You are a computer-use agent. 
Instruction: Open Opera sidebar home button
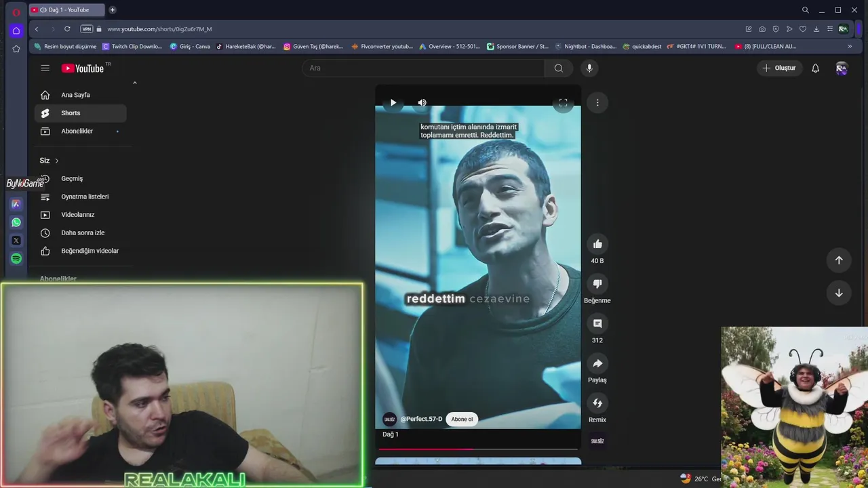tap(16, 30)
